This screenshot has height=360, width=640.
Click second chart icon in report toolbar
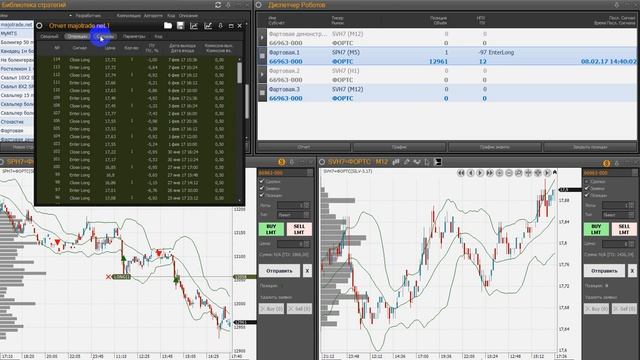(x=208, y=26)
